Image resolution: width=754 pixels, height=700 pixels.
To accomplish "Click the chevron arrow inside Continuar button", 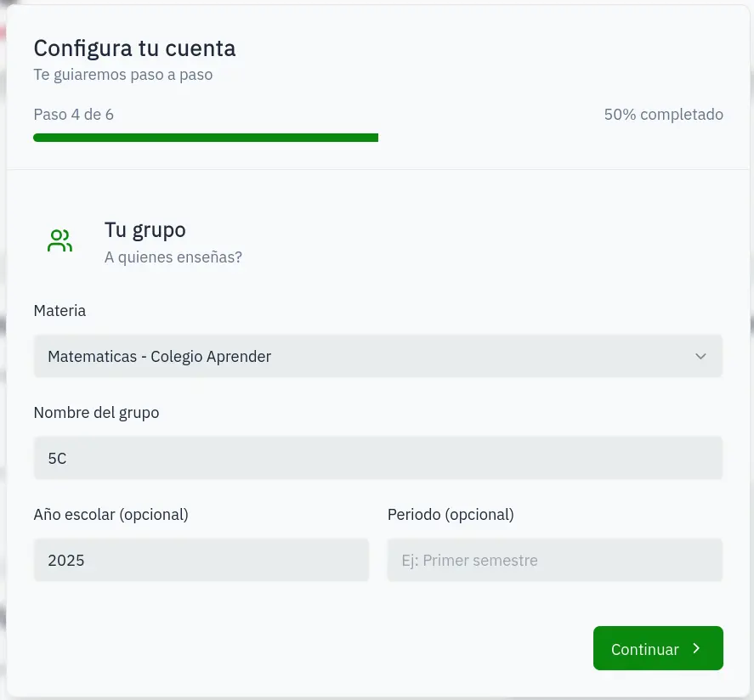I will click(695, 648).
